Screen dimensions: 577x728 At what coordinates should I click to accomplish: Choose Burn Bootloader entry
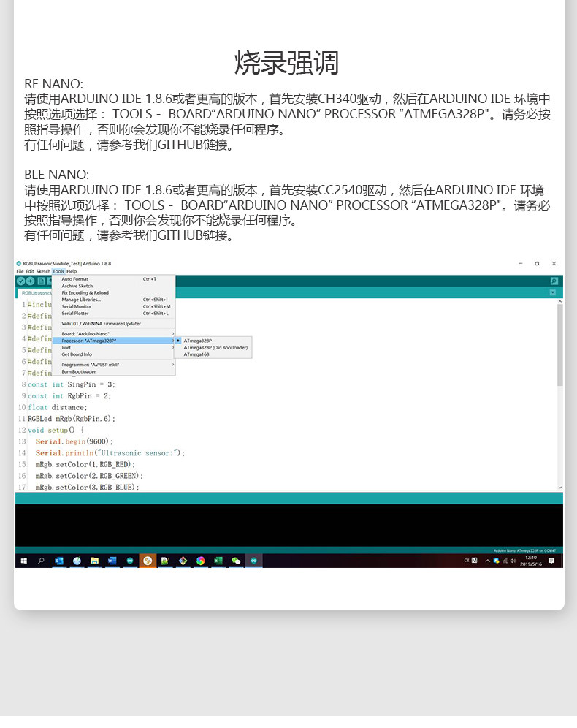click(x=114, y=372)
